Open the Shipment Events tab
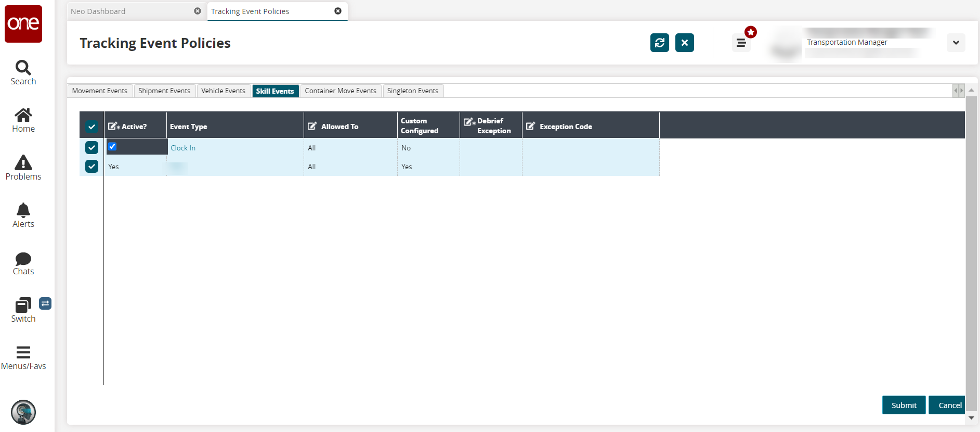 coord(164,91)
